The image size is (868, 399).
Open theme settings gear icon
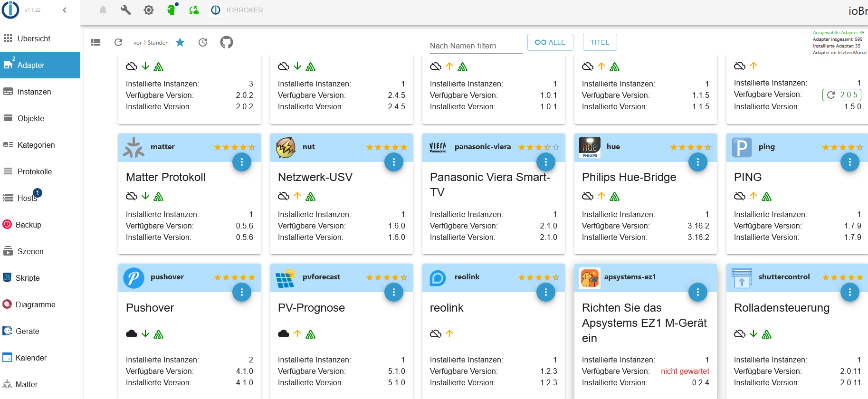pyautogui.click(x=149, y=10)
